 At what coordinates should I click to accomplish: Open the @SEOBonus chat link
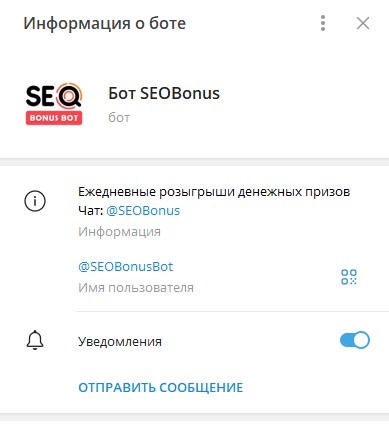pyautogui.click(x=143, y=211)
